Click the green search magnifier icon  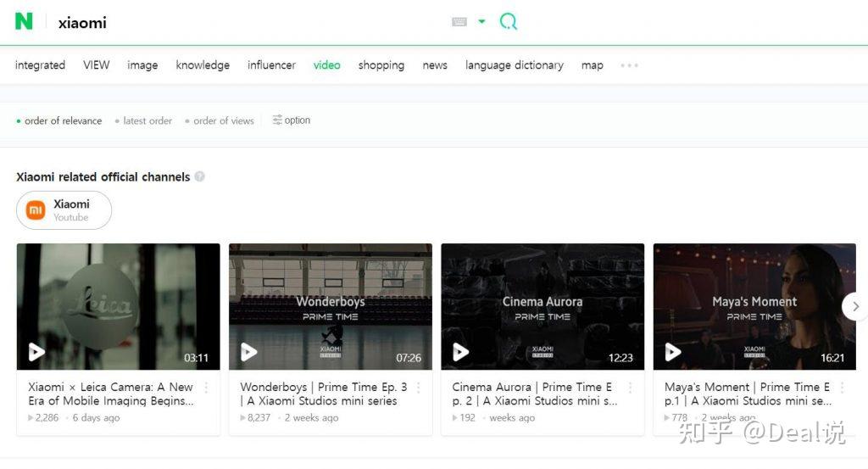pos(509,21)
